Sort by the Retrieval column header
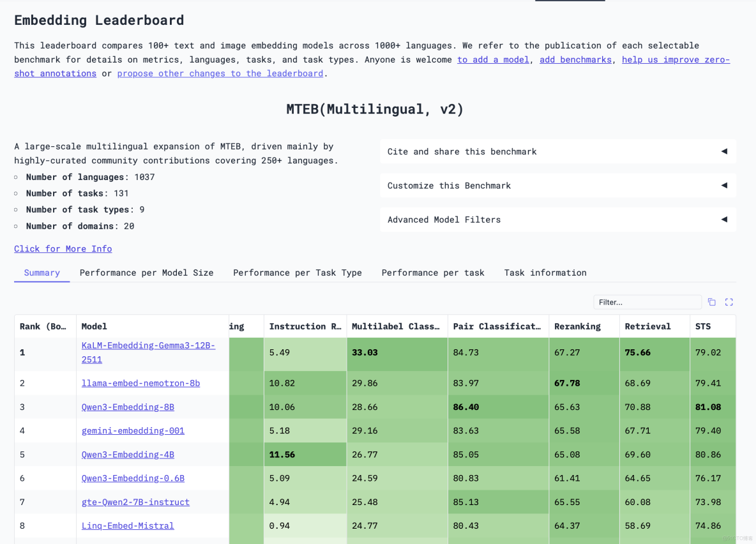This screenshot has height=544, width=756. tap(647, 326)
